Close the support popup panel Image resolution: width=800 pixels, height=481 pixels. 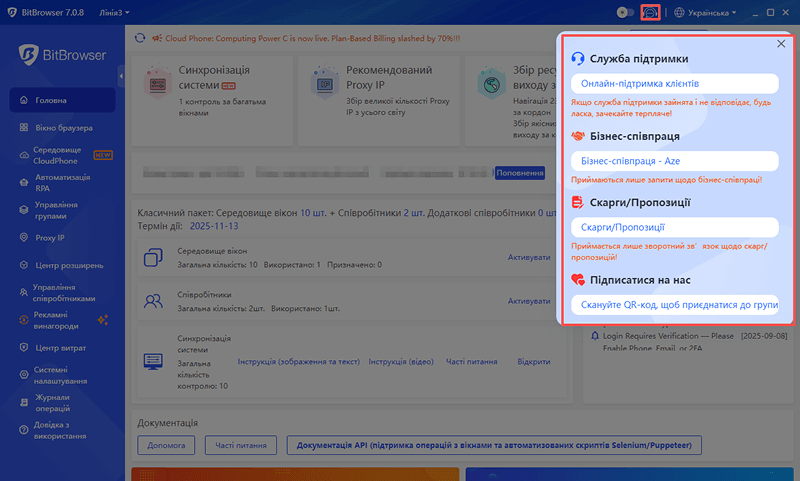tap(781, 44)
